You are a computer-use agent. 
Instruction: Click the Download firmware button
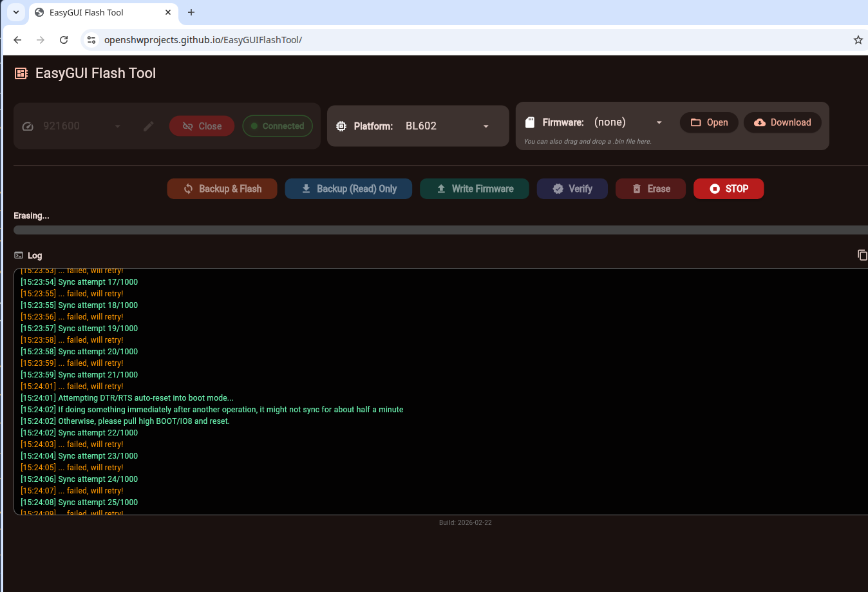point(782,122)
